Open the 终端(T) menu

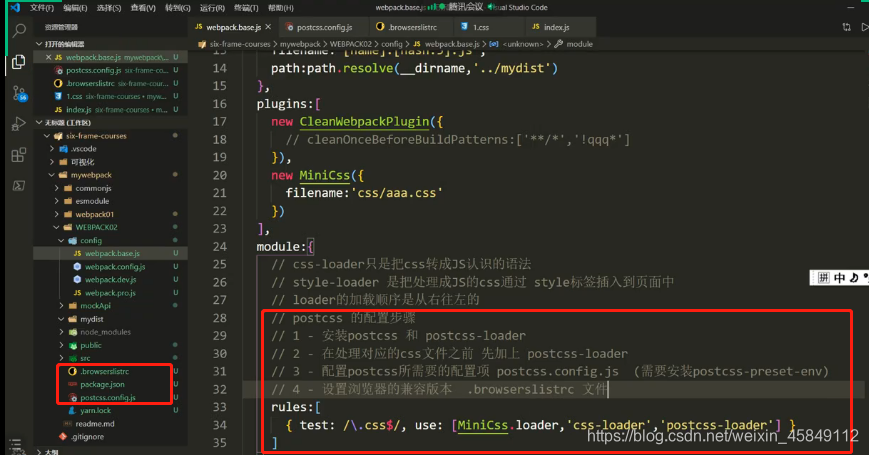[x=246, y=8]
